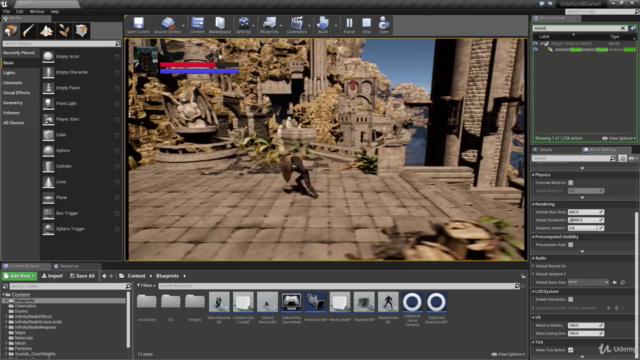
Task: Open the Settings toolbar dropdown arrow
Action: (x=253, y=26)
